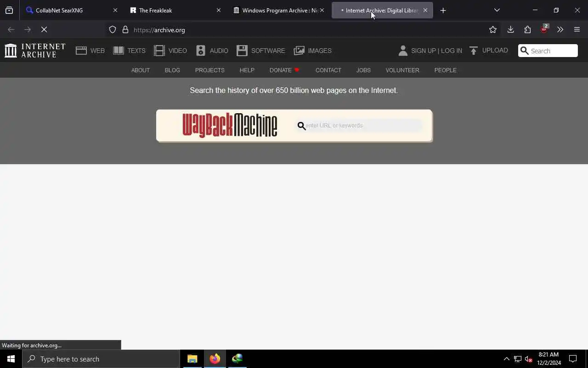The image size is (588, 368).
Task: Expand the list all tabs dropdown
Action: click(x=497, y=10)
